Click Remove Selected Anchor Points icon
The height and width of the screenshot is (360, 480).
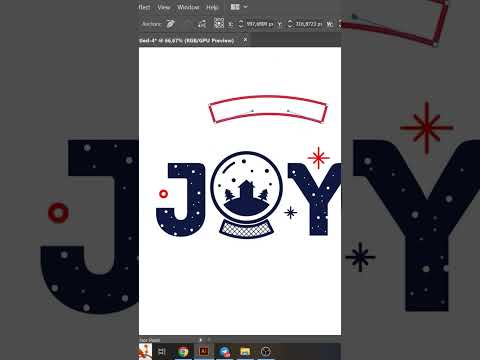pos(171,24)
